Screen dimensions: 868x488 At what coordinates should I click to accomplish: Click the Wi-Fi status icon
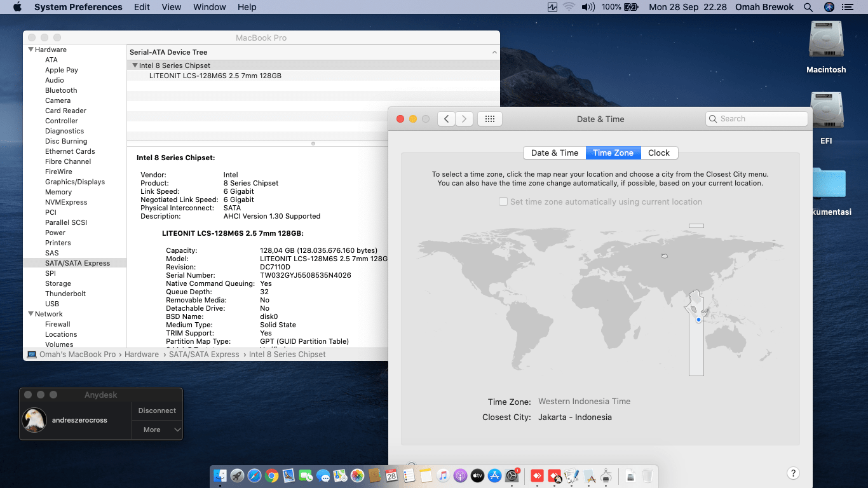pos(569,7)
